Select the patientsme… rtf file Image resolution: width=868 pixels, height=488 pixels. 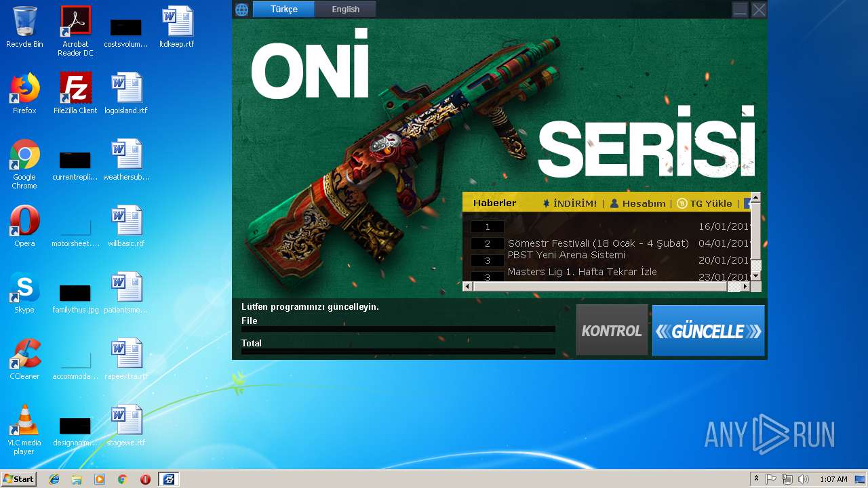pos(126,293)
